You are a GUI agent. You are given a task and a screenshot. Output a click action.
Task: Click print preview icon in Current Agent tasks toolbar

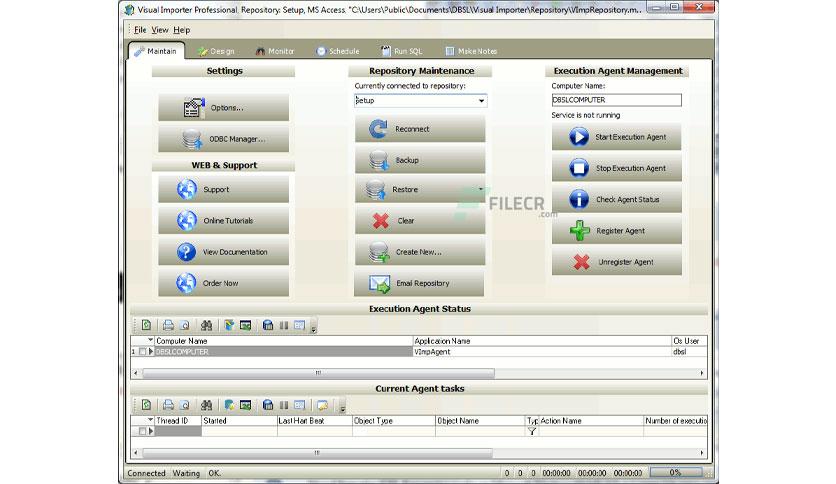click(x=184, y=405)
